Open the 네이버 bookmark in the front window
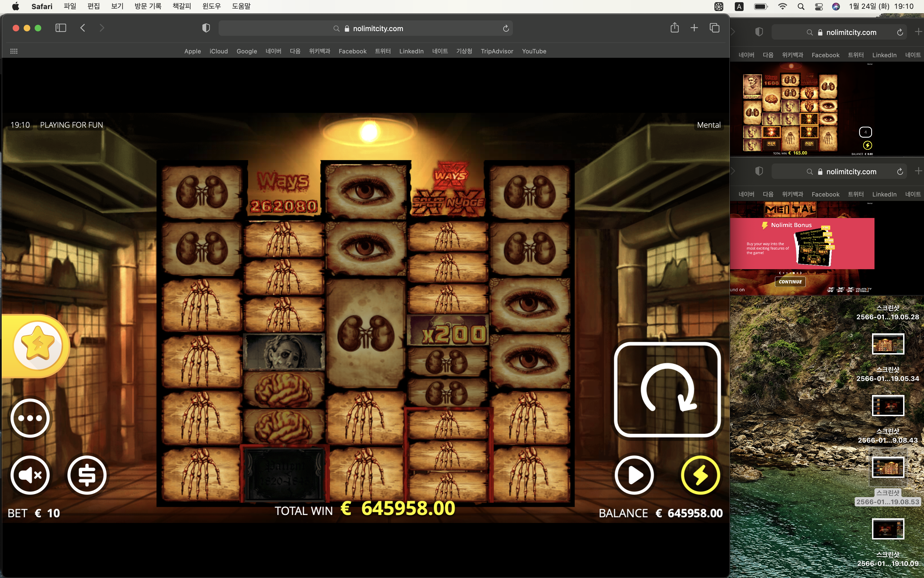Viewport: 924px width, 578px height. tap(273, 51)
